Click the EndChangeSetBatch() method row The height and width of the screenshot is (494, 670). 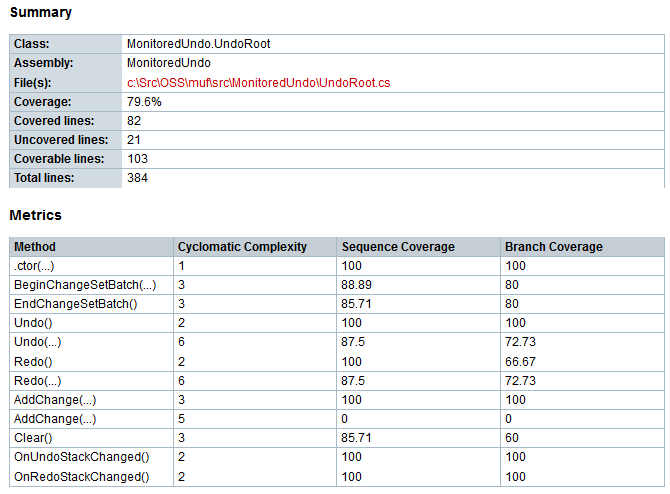[x=77, y=304]
